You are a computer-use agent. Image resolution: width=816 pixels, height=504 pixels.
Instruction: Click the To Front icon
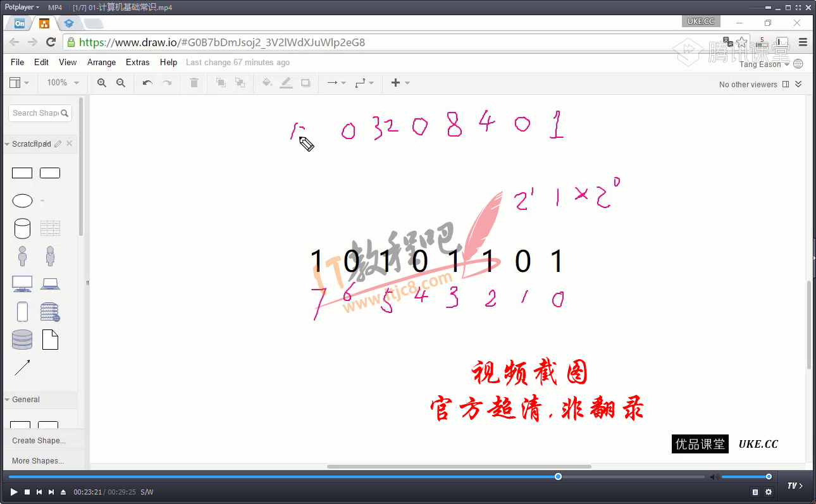221,83
